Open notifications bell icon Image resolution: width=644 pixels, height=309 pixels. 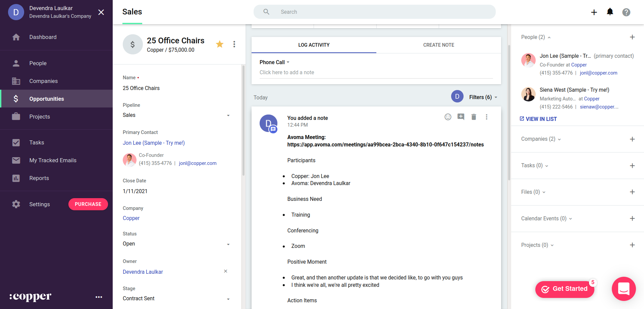coord(610,12)
